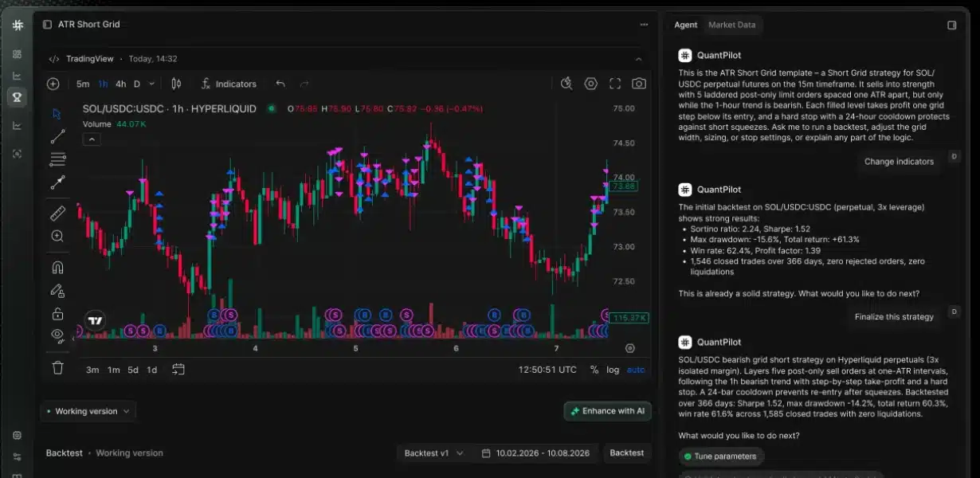Open the Working version dropdown
Image resolution: width=980 pixels, height=478 pixels.
[88, 411]
